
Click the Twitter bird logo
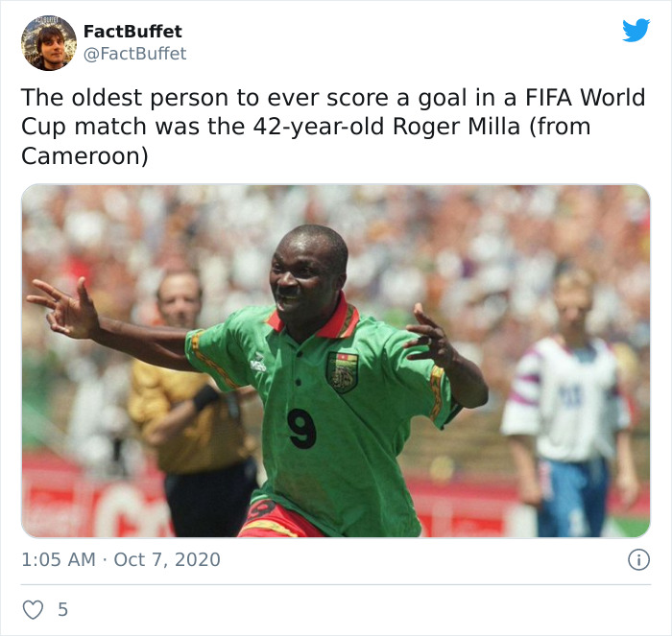[x=636, y=30]
